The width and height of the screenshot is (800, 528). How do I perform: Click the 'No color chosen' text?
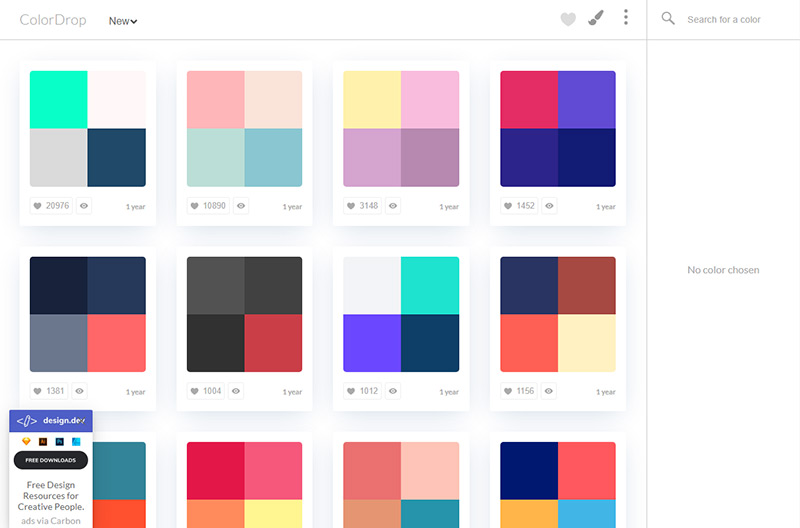pos(723,270)
